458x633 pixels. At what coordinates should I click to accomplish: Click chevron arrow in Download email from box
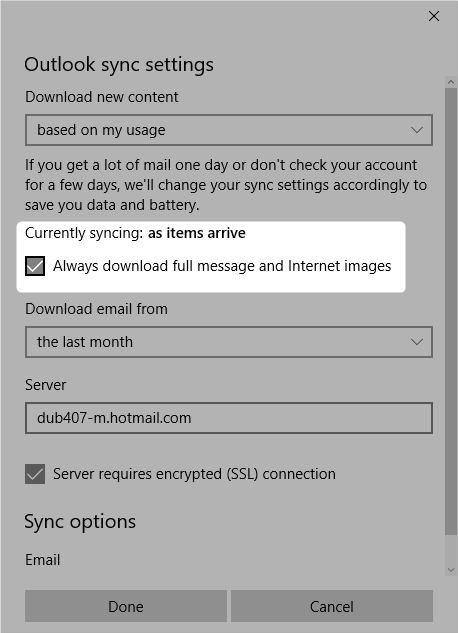[x=416, y=342]
